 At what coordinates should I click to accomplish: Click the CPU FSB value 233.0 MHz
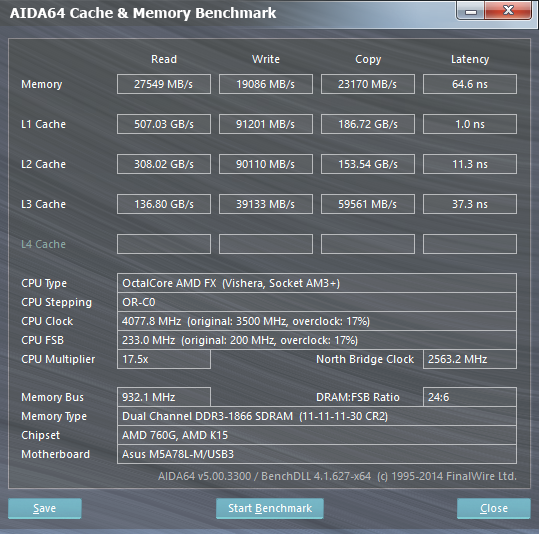pos(317,340)
